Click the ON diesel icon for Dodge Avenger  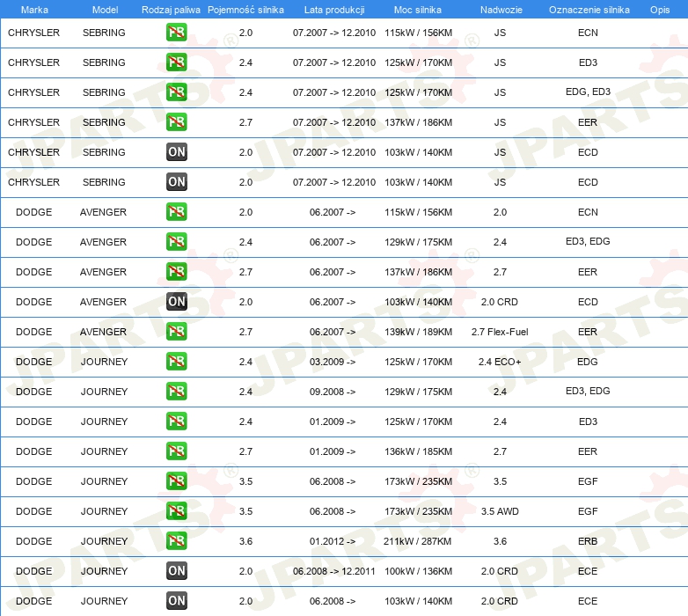(176, 302)
